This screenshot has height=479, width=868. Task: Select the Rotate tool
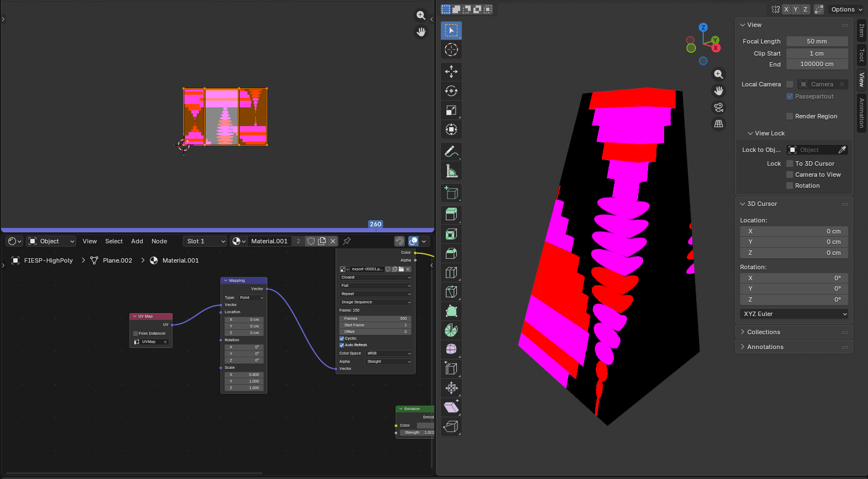pyautogui.click(x=451, y=91)
